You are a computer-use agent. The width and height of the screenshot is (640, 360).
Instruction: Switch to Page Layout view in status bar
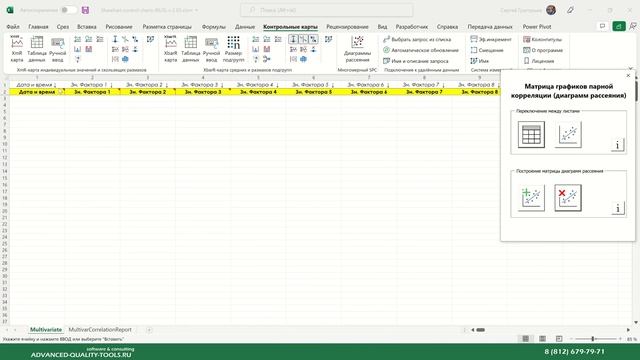(542, 339)
